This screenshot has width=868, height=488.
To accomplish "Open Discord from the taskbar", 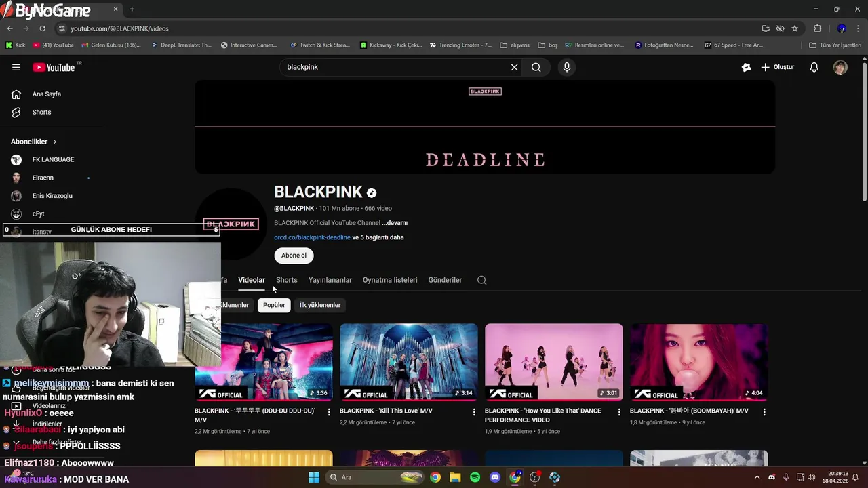I will [x=494, y=477].
